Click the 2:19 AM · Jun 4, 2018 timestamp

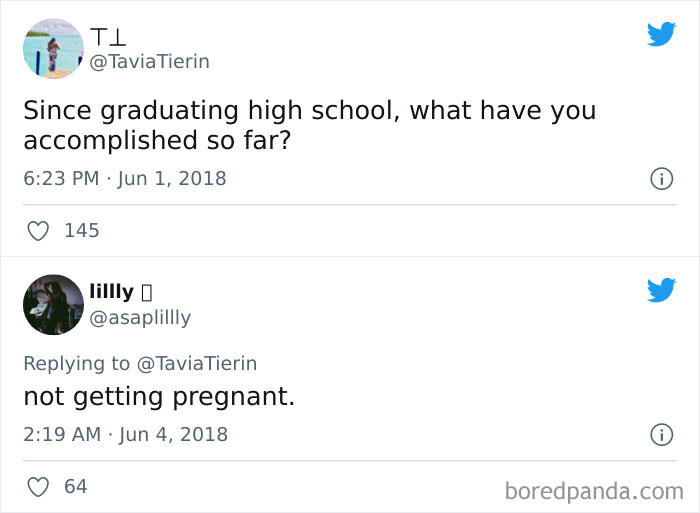point(125,435)
